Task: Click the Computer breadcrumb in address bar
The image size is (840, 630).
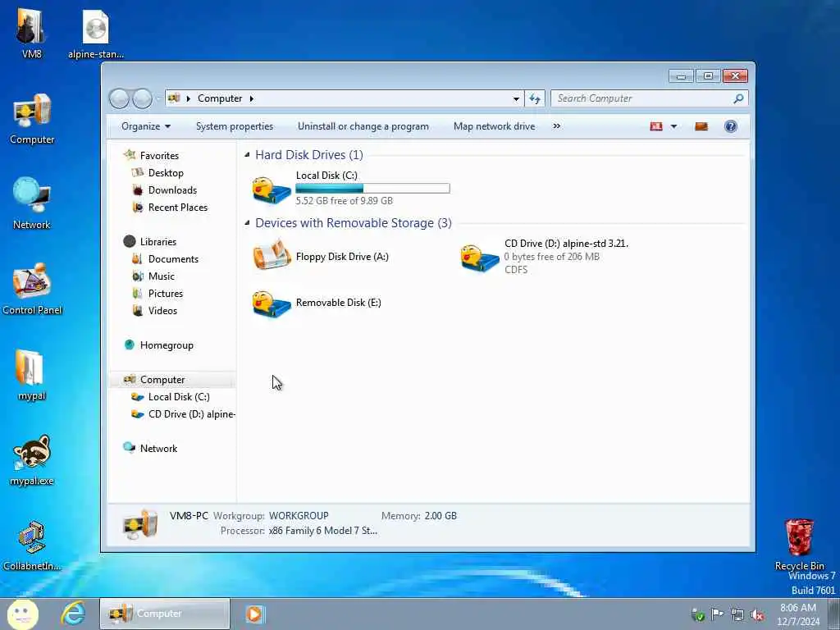Action: (220, 98)
